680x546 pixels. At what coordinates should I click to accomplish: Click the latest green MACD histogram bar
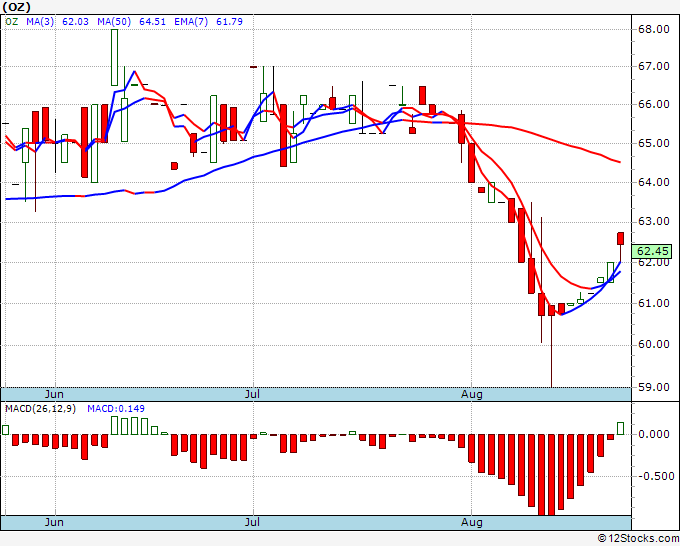(621, 428)
